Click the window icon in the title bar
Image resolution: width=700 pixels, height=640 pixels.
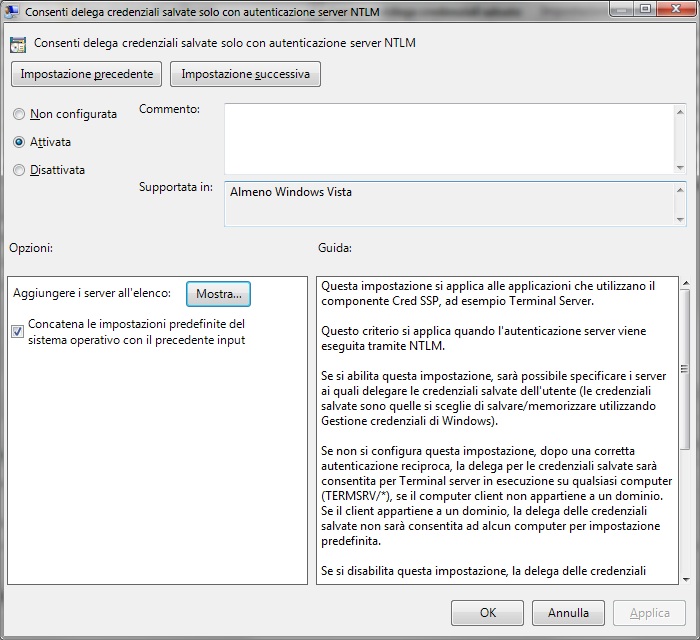11,10
